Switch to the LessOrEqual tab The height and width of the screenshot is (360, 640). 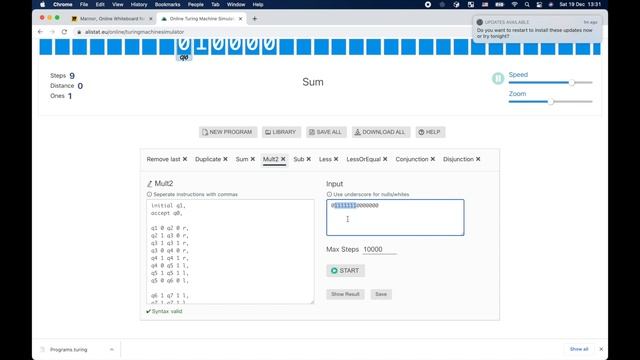tap(364, 159)
